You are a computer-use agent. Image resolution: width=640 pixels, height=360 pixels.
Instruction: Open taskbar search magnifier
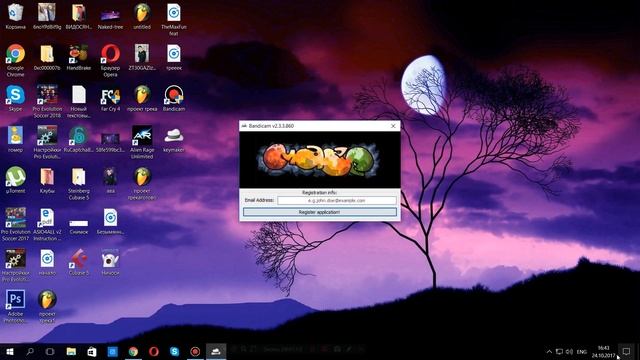point(30,351)
